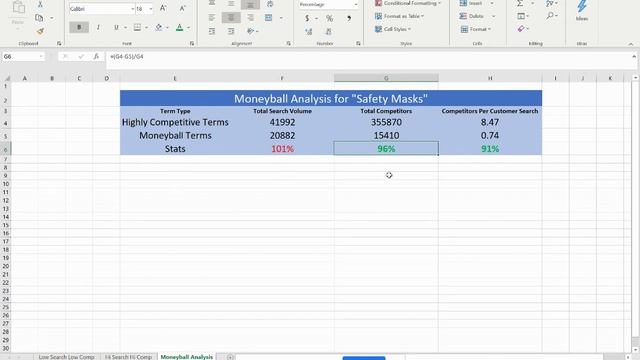Toggle Underline formatting

(x=116, y=27)
